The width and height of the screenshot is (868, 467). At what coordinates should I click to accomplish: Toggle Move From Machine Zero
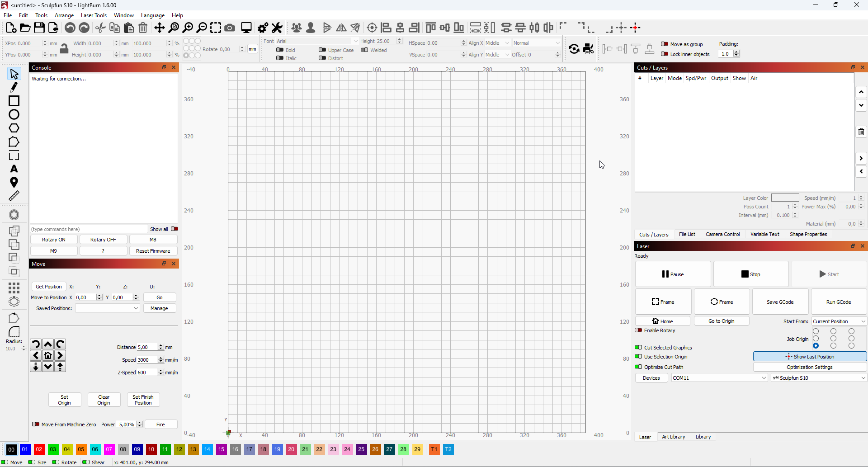click(x=35, y=425)
